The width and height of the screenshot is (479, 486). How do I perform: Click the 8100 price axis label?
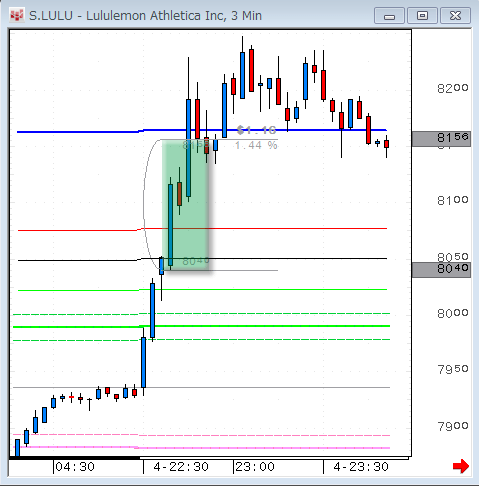pos(452,200)
